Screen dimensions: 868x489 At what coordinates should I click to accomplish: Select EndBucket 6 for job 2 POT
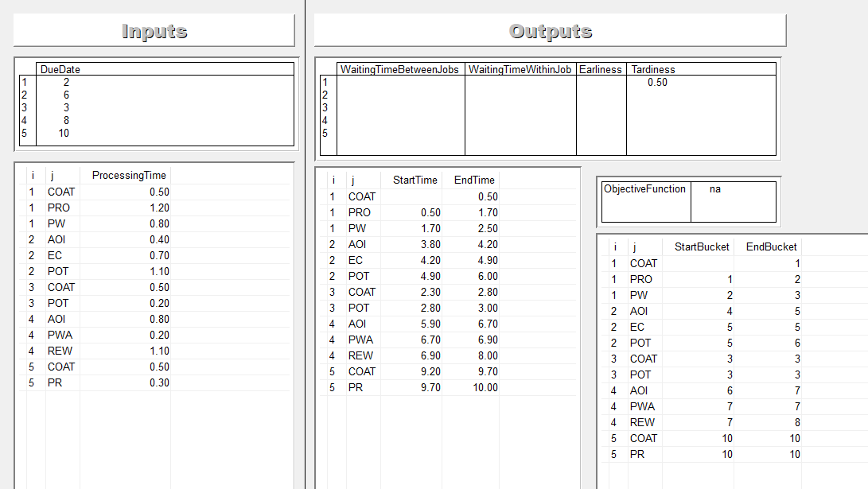pos(797,343)
